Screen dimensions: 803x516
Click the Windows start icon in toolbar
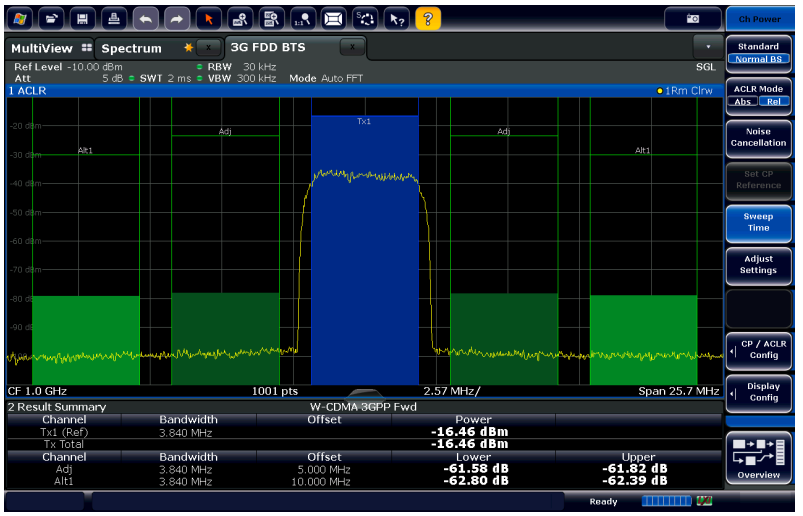[x=19, y=19]
